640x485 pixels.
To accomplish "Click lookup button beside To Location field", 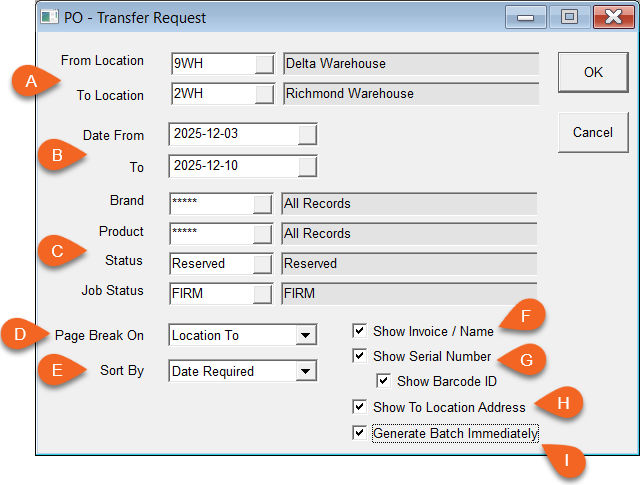I will tap(264, 94).
